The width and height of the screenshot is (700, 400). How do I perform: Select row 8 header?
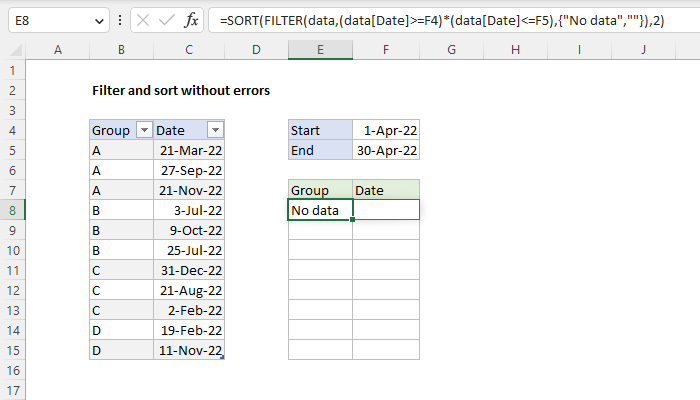click(x=12, y=210)
